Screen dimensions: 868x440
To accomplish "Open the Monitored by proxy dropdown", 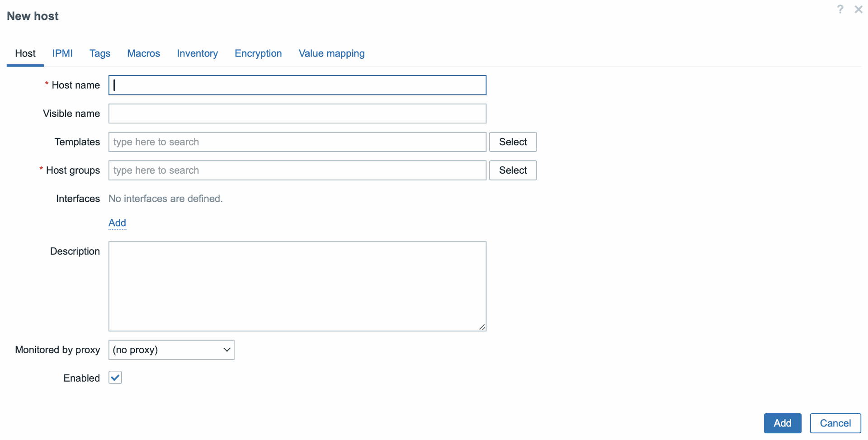I will click(x=171, y=350).
